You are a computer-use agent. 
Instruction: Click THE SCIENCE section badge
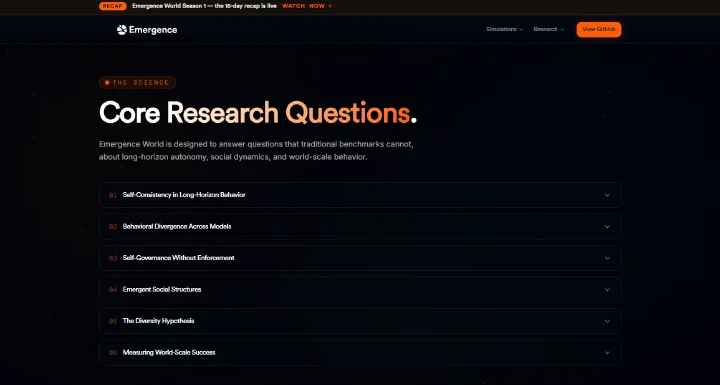click(138, 83)
